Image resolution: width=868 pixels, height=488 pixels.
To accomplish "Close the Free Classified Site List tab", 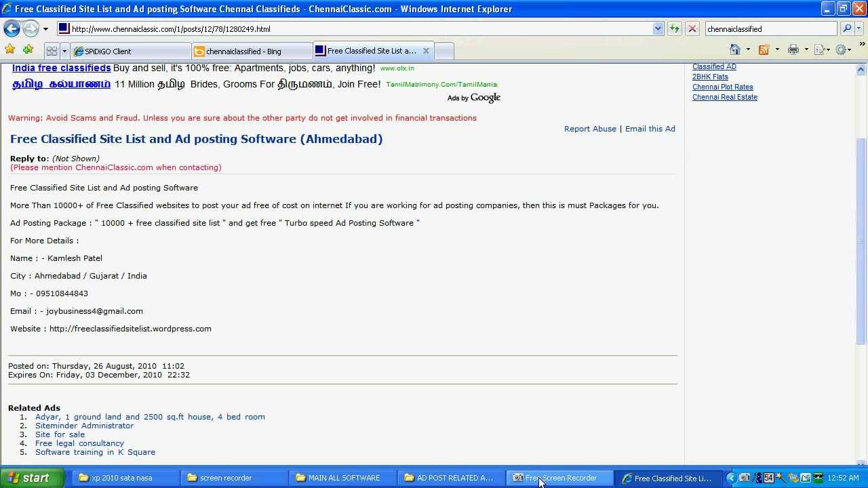I will 426,51.
